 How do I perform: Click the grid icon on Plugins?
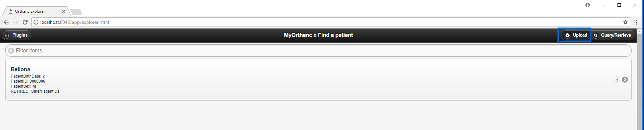tap(7, 35)
